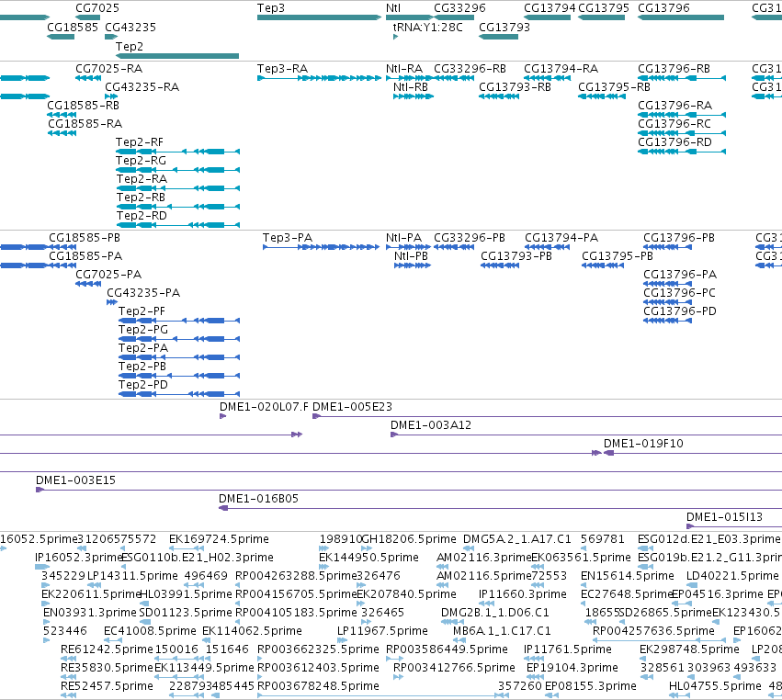
Task: Click the DME1-003A12 clone label
Action: [430, 424]
